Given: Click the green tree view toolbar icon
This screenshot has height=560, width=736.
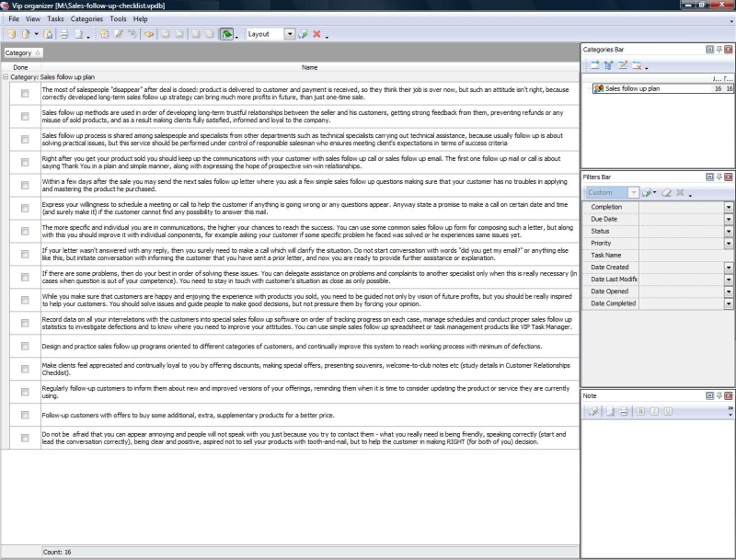Looking at the screenshot, I should click(226, 34).
